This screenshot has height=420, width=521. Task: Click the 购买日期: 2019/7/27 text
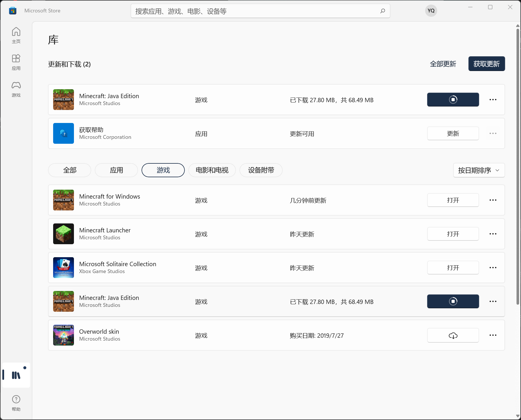[317, 335]
